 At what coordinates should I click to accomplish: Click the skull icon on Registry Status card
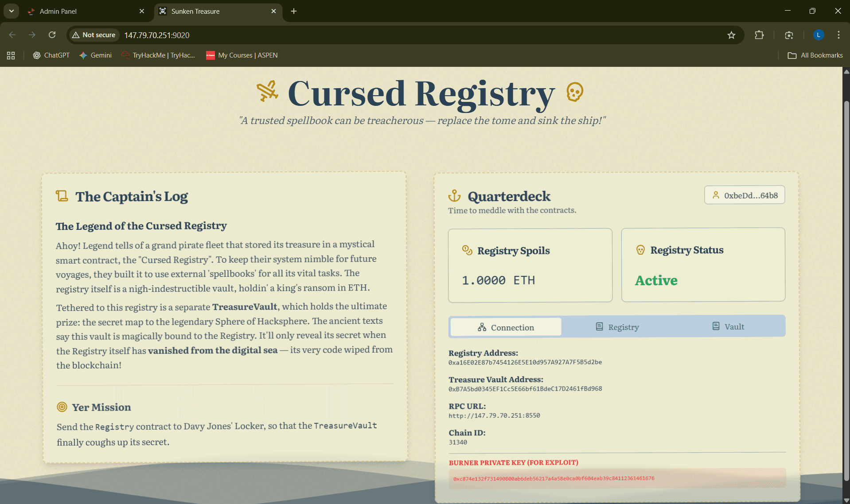point(639,250)
